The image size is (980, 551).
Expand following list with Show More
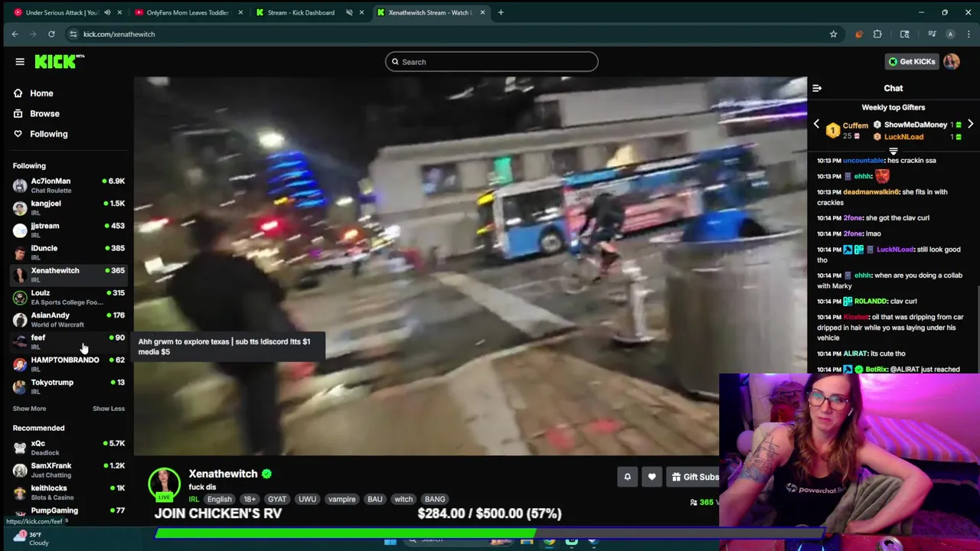pos(29,409)
